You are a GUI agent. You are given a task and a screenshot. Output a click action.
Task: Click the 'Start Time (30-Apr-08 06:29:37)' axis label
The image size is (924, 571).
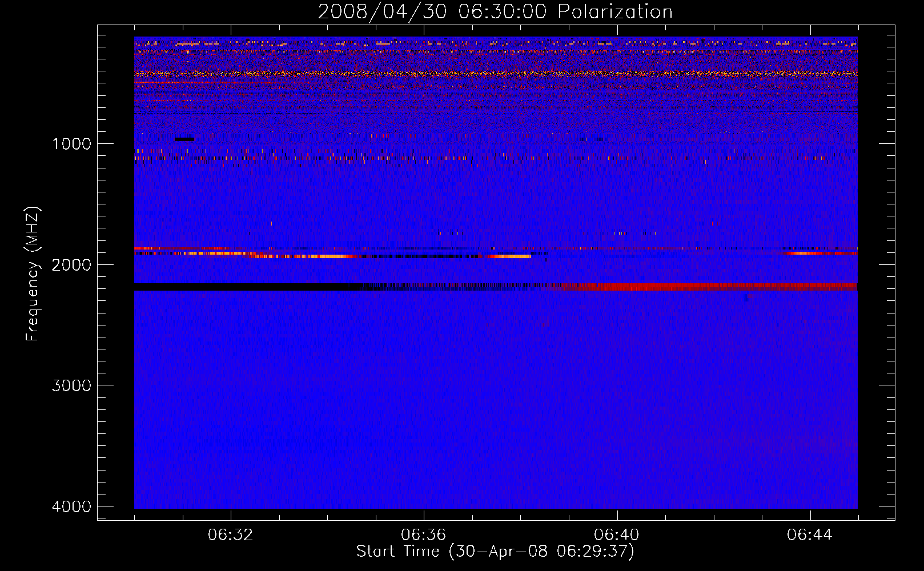[x=495, y=552]
